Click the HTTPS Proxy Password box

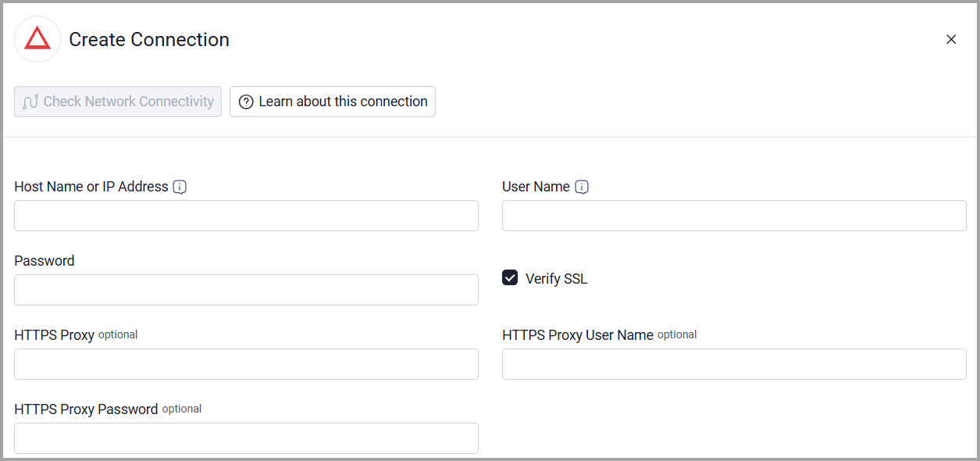(x=246, y=438)
